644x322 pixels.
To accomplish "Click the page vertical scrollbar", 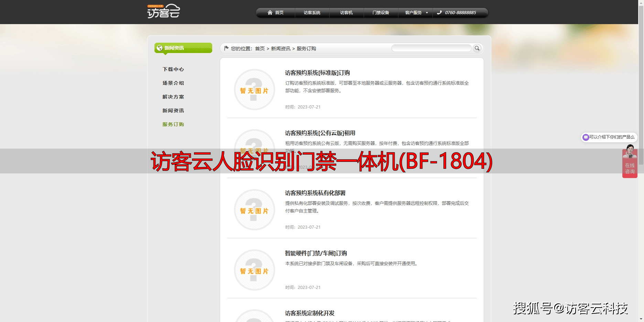I will click(x=641, y=138).
